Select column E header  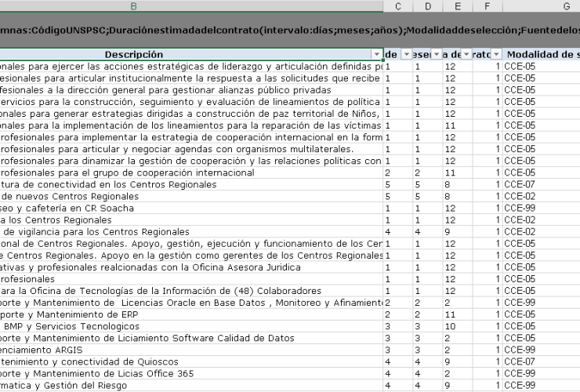[458, 6]
